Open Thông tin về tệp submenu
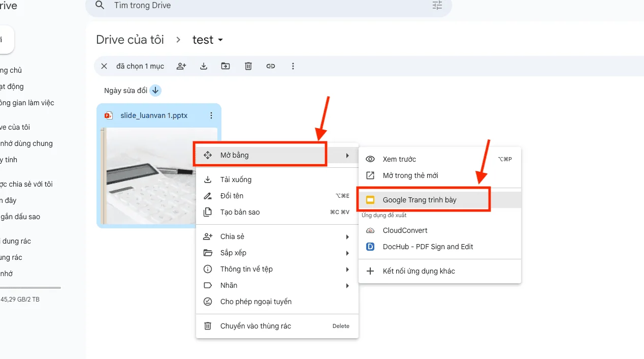This screenshot has width=644, height=359. [x=277, y=269]
